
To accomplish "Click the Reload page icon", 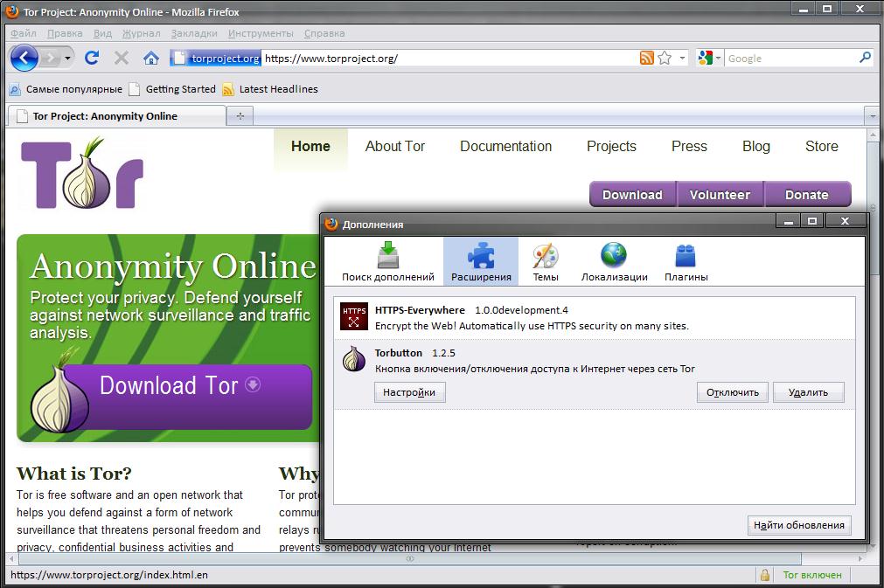I will pyautogui.click(x=92, y=59).
